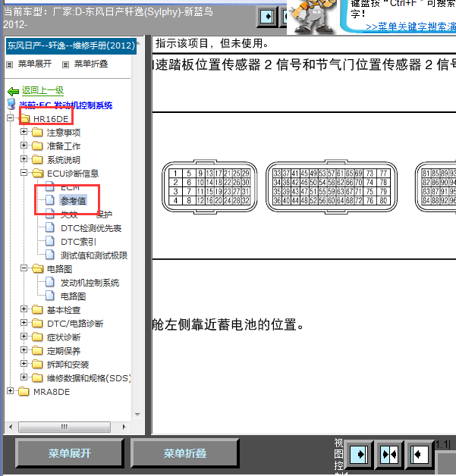Click the mechanic mascot image
This screenshot has height=476, width=456.
tap(313, 16)
